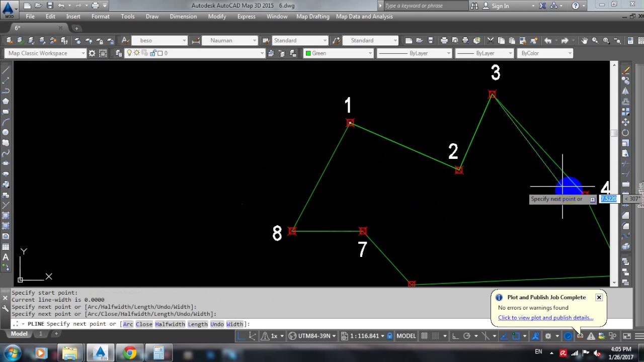This screenshot has width=644, height=362.
Task: Toggle the layer 0 freeze sun icon
Action: [136, 53]
